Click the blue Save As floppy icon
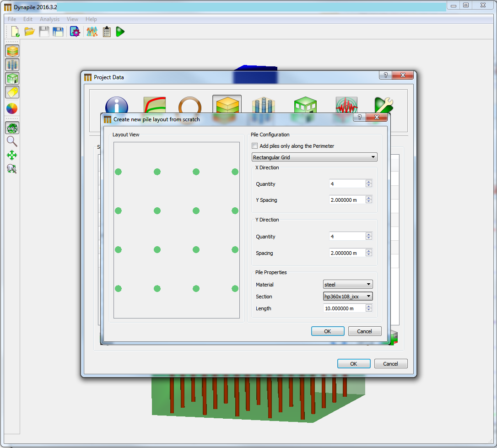Image resolution: width=497 pixels, height=448 pixels. pos(58,32)
